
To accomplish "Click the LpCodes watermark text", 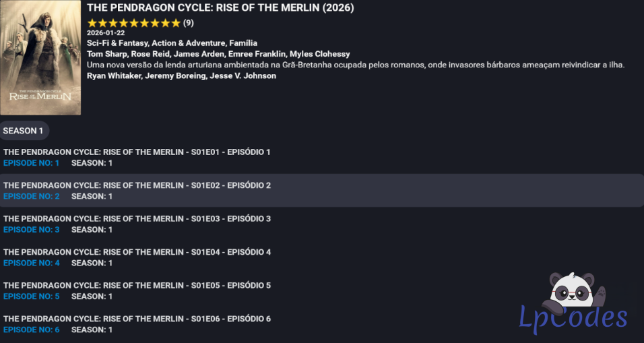I will click(573, 317).
